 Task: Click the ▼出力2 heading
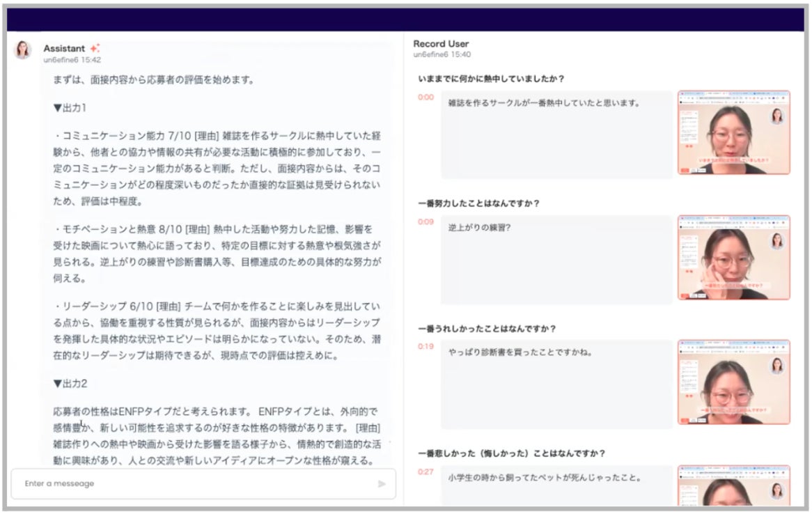click(x=70, y=384)
